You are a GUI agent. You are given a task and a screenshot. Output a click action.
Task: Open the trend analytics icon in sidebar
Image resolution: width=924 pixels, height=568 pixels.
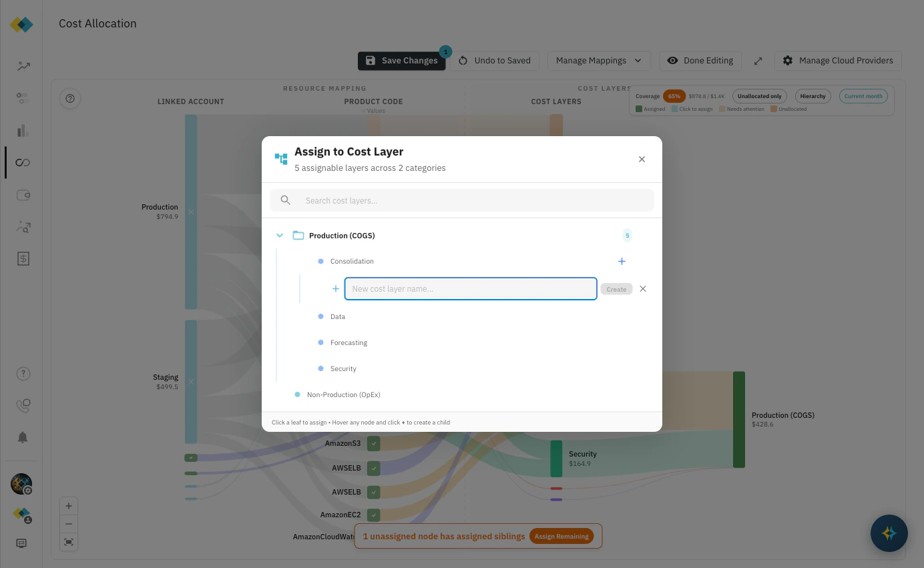(23, 66)
